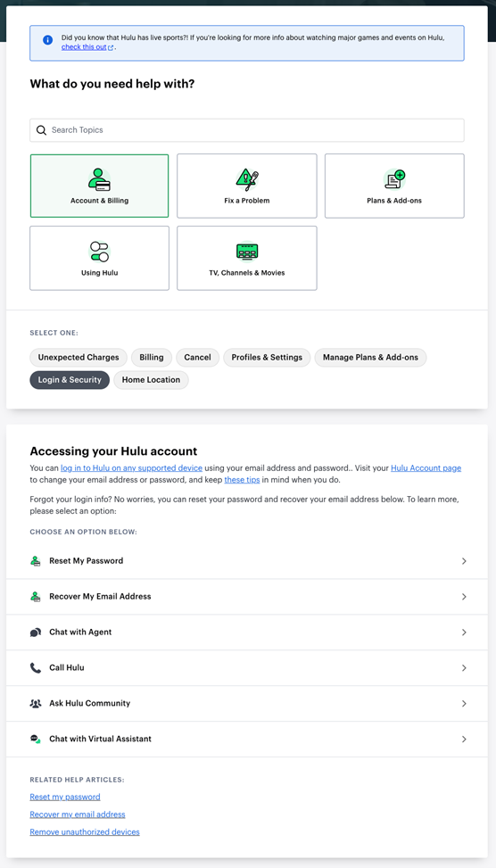Click the Plans & Add-ons receipt icon
The image size is (496, 868).
394,179
